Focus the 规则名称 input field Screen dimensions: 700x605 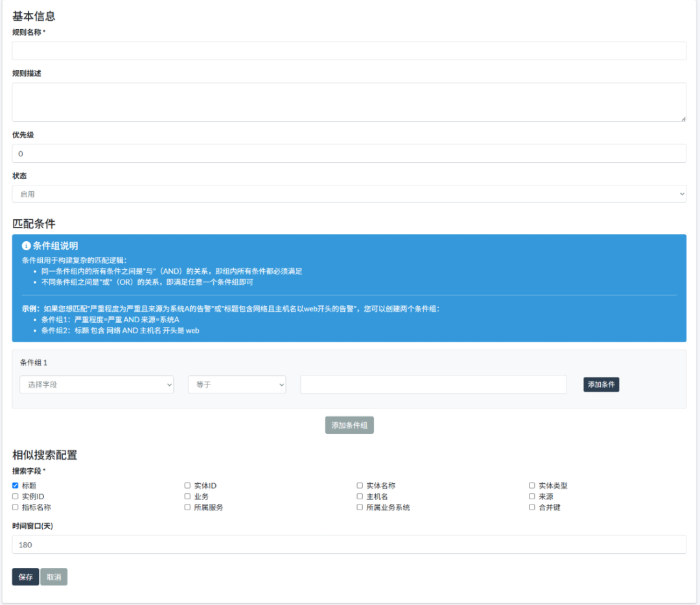[349, 51]
